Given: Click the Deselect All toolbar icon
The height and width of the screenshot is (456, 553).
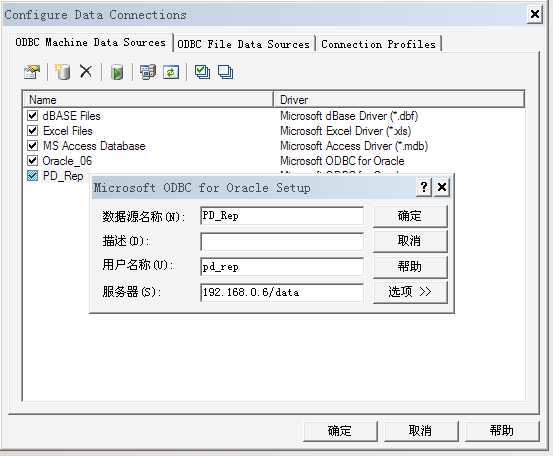Looking at the screenshot, I should click(x=225, y=72).
